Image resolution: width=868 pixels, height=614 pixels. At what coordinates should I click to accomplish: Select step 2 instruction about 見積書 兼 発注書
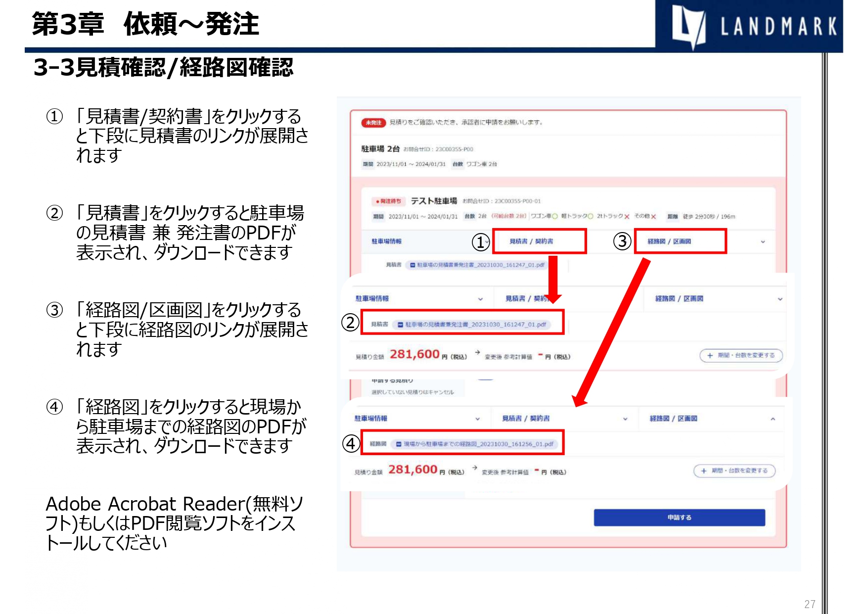point(190,233)
